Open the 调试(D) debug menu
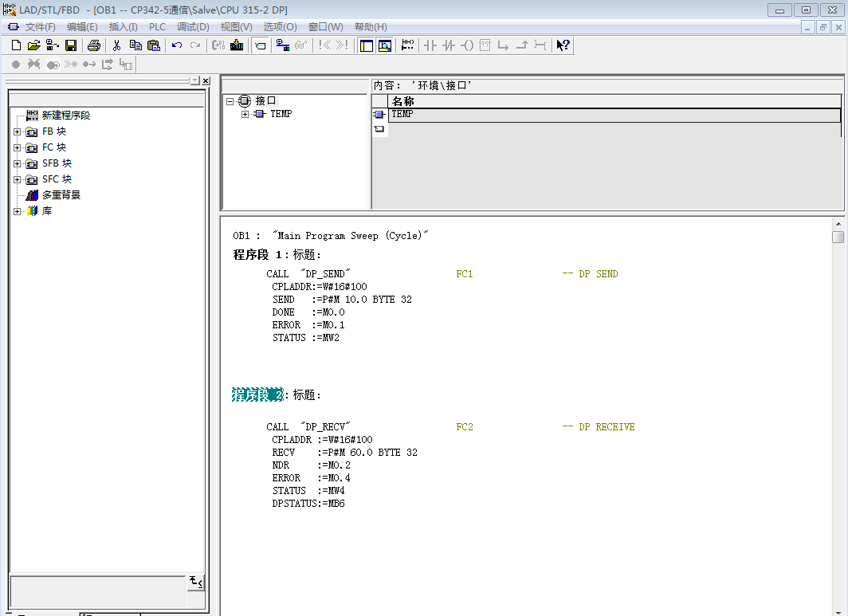 coord(192,27)
